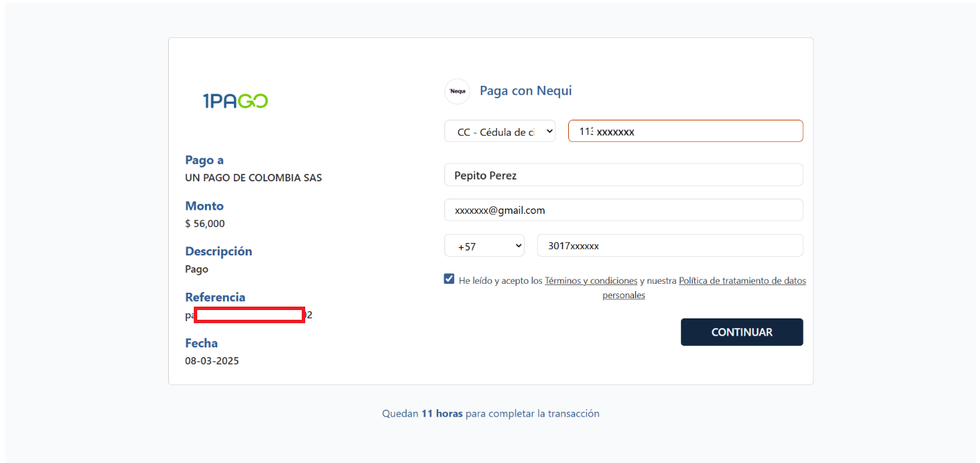Viewport: 980px width, 463px height.
Task: Open the document type dropdown
Action: pyautogui.click(x=500, y=131)
